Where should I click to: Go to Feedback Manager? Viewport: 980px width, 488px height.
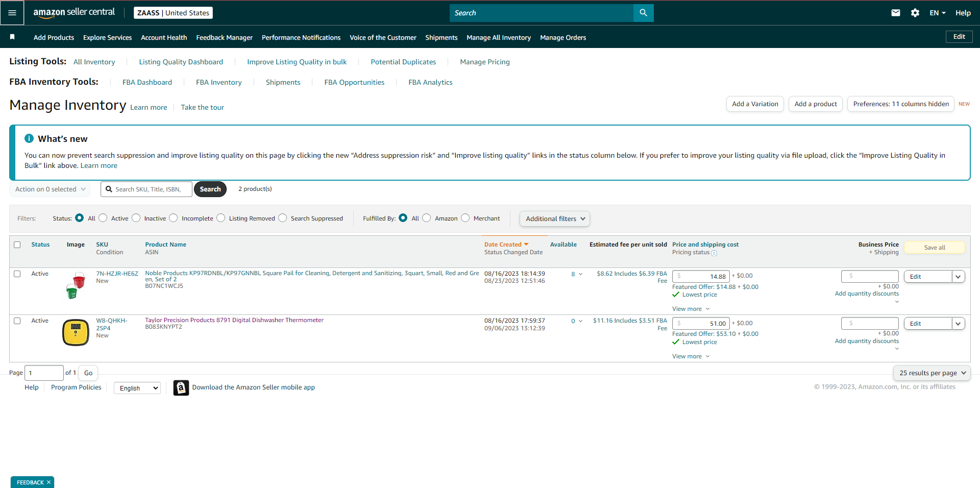[224, 37]
